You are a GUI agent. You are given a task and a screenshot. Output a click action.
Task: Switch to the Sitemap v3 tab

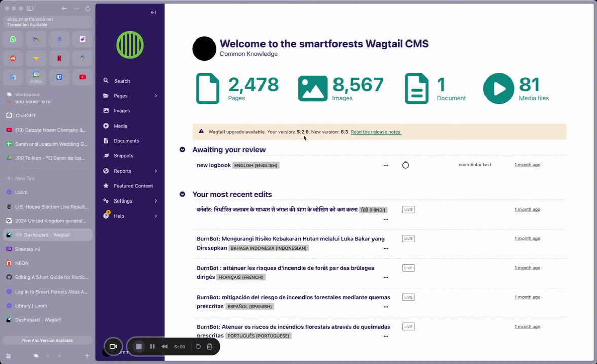48,249
